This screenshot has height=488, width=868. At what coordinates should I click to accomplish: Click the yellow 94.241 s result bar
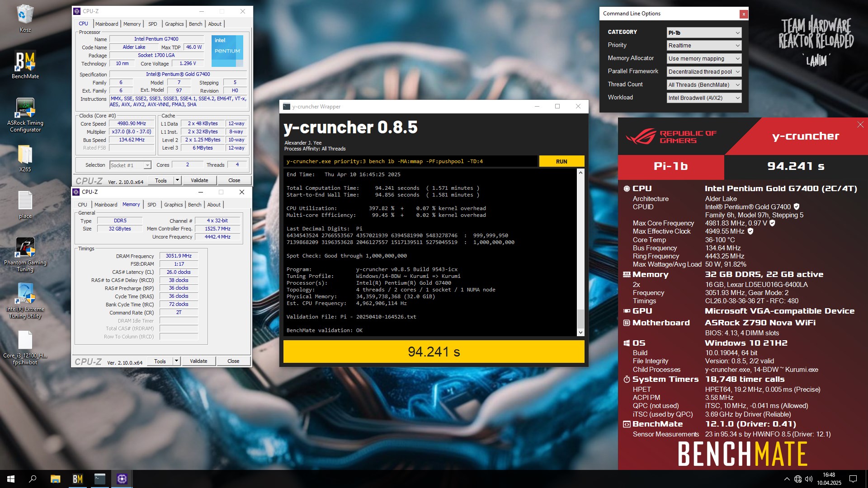point(434,352)
